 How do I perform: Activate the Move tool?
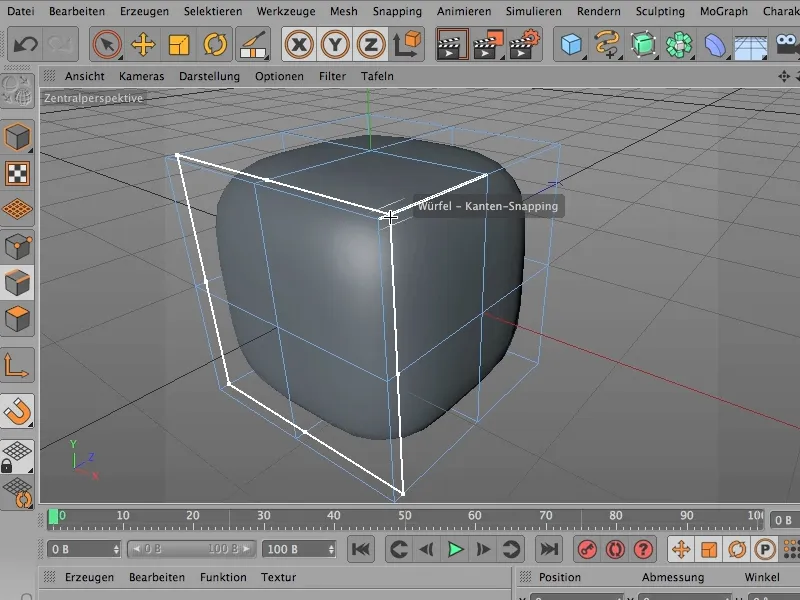click(143, 44)
